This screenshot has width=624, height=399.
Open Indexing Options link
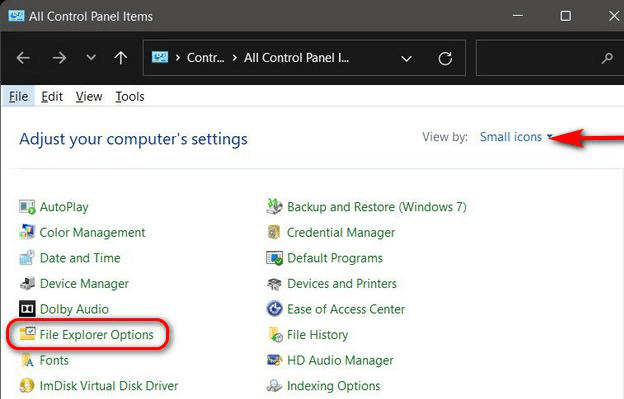(333, 386)
